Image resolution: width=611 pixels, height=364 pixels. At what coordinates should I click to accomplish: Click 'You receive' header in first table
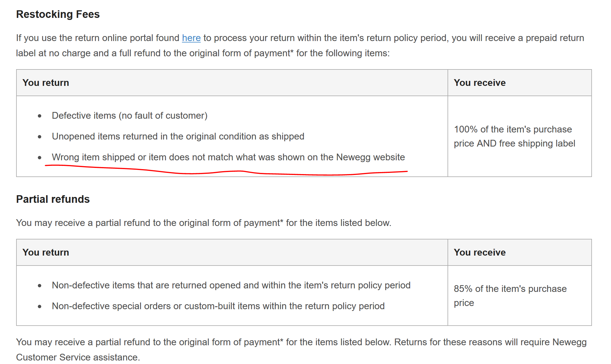(x=480, y=83)
